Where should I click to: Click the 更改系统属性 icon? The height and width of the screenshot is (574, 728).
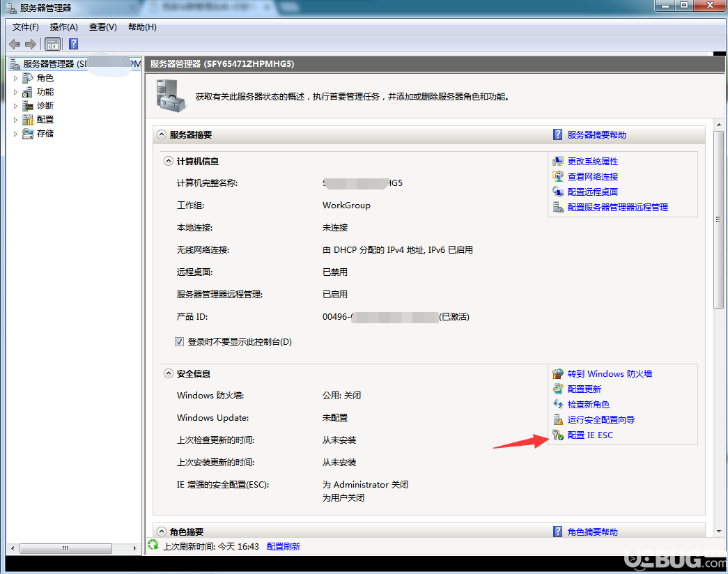click(557, 161)
